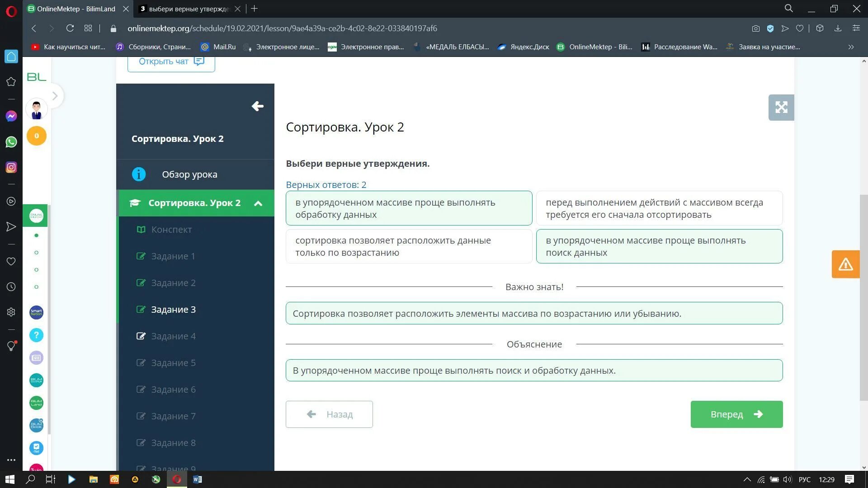Collapse lesson sidebar with back arrow
The image size is (868, 488).
point(257,106)
